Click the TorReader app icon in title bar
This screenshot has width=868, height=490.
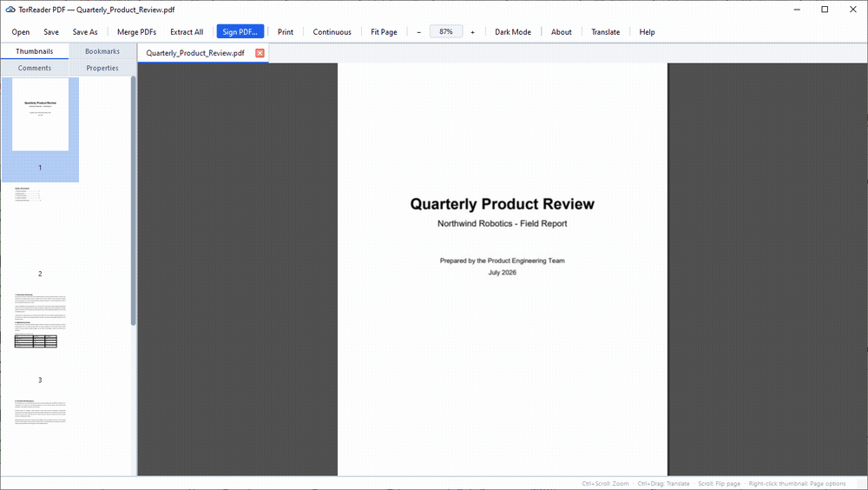pyautogui.click(x=10, y=10)
